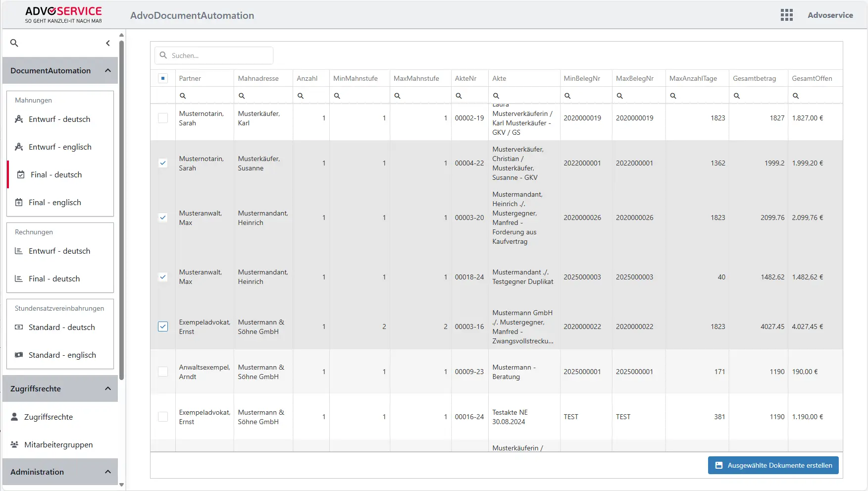Image resolution: width=868 pixels, height=491 pixels.
Task: Click the filter magnifier under the Gesamtbetrag column
Action: pyautogui.click(x=737, y=95)
